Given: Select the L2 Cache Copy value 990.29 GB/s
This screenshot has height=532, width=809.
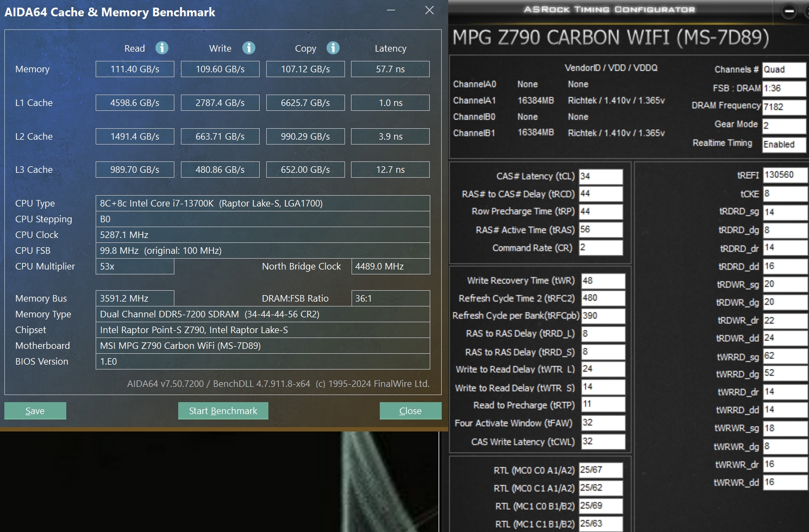Looking at the screenshot, I should [305, 136].
